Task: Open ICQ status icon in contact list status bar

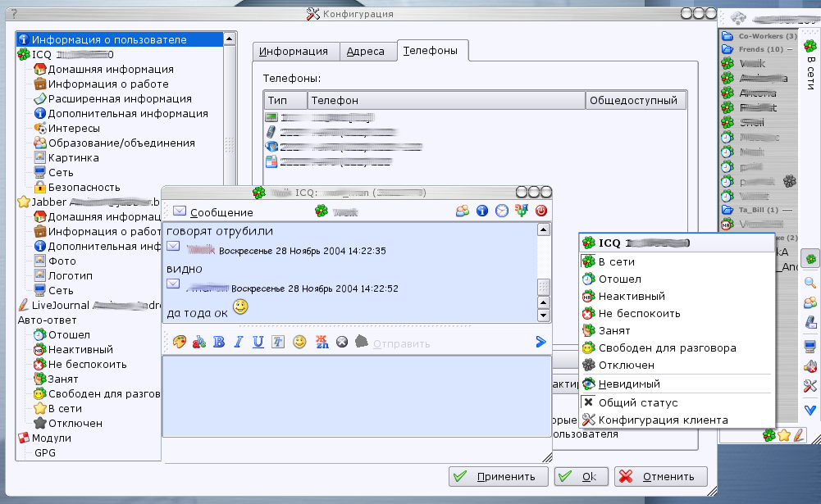Action: 769,435
